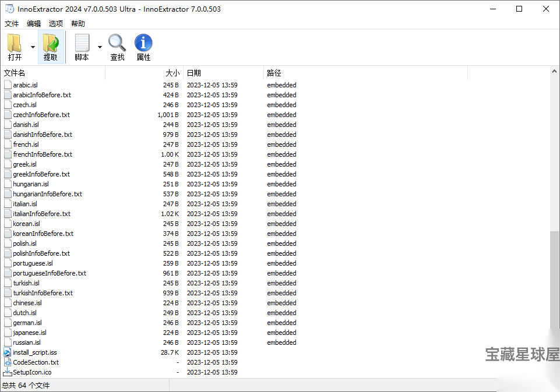Click the 1,001 B size value

168,115
